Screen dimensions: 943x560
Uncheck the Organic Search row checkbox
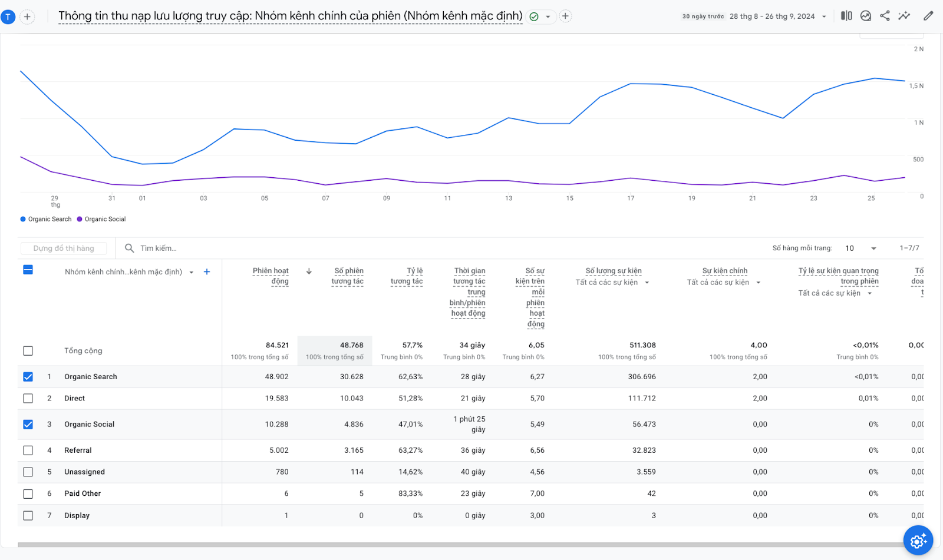(x=28, y=377)
